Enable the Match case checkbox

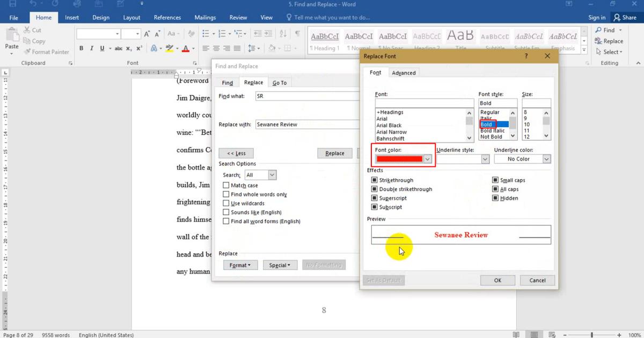tap(226, 185)
